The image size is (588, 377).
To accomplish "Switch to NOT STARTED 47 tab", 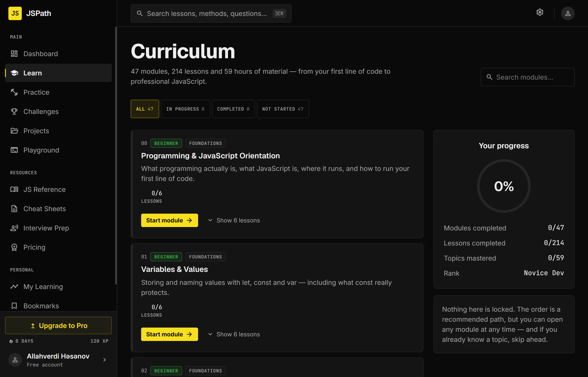I will [283, 109].
